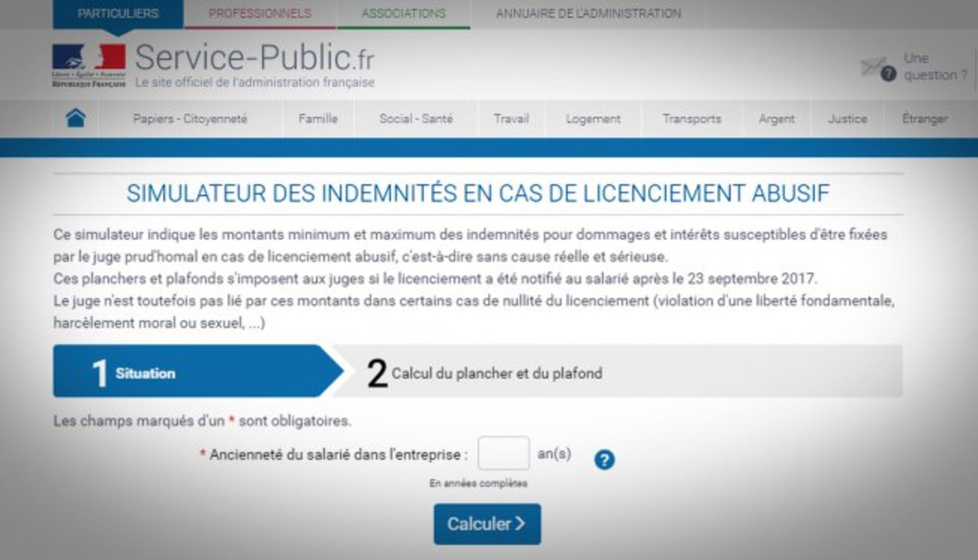Open the Particuliers tab
The image size is (978, 560).
[118, 14]
